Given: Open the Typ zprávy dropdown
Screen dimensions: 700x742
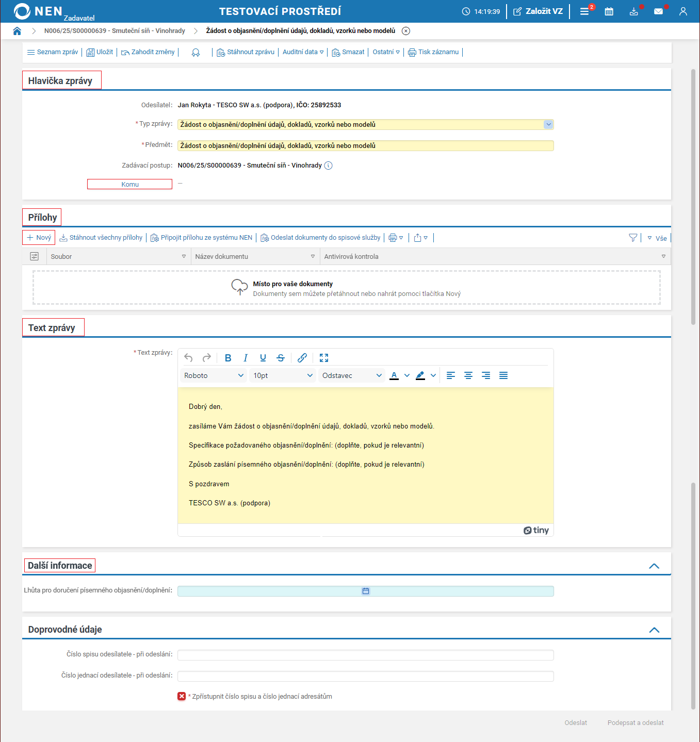Looking at the screenshot, I should [548, 125].
